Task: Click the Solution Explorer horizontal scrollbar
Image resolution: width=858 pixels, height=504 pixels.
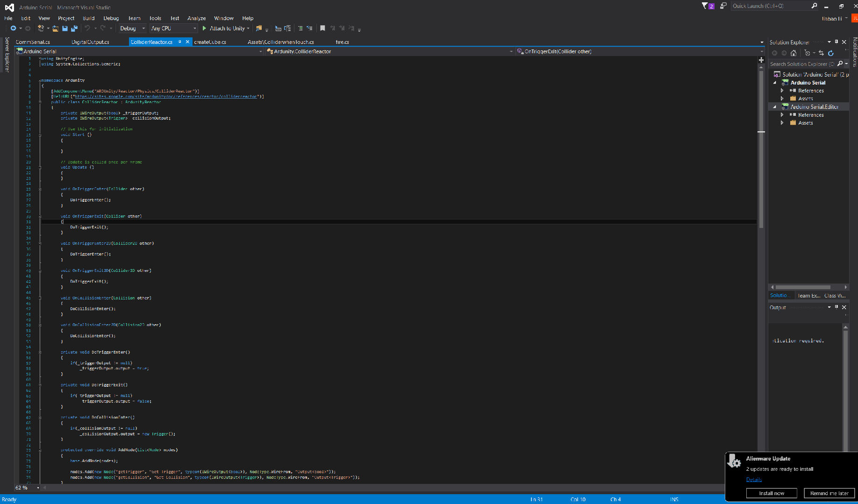Action: tap(803, 287)
